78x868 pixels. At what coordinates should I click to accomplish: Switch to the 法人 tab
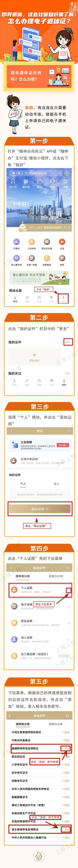point(56,484)
